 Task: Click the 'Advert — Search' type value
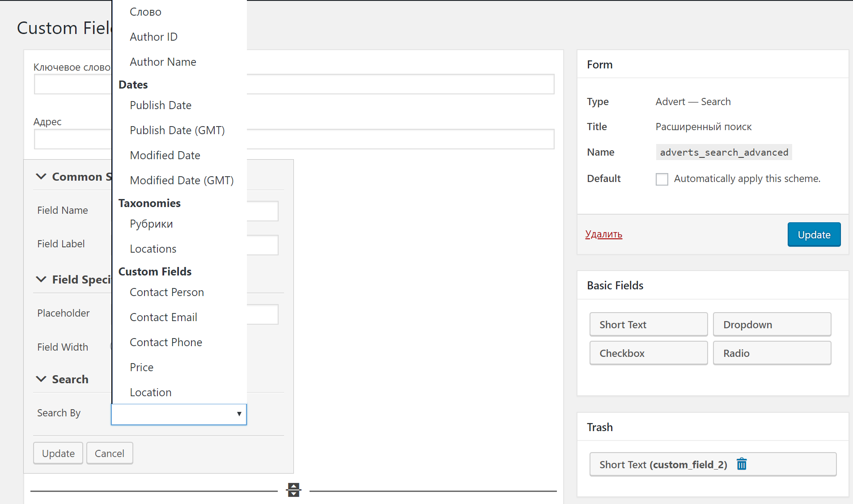(x=693, y=102)
